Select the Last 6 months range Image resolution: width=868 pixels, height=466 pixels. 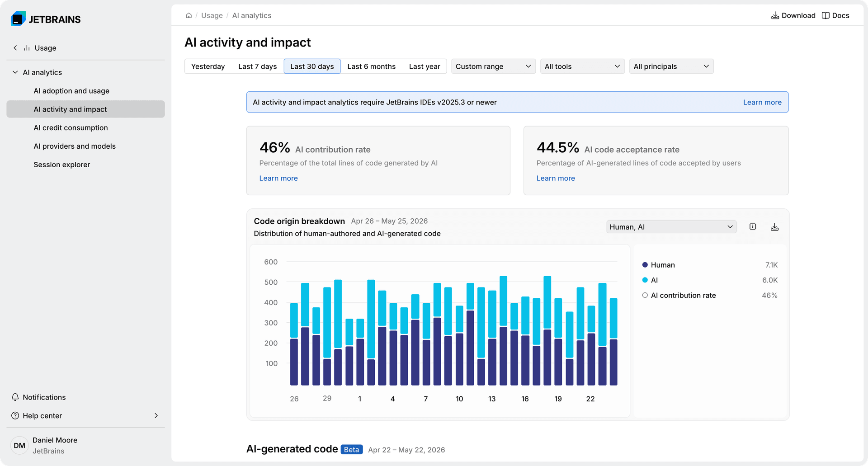click(x=372, y=66)
